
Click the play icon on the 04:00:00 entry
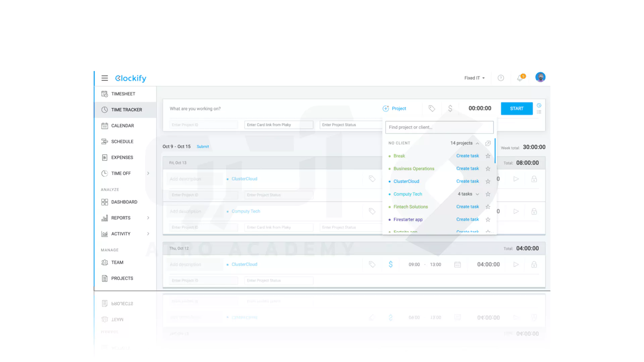click(516, 264)
